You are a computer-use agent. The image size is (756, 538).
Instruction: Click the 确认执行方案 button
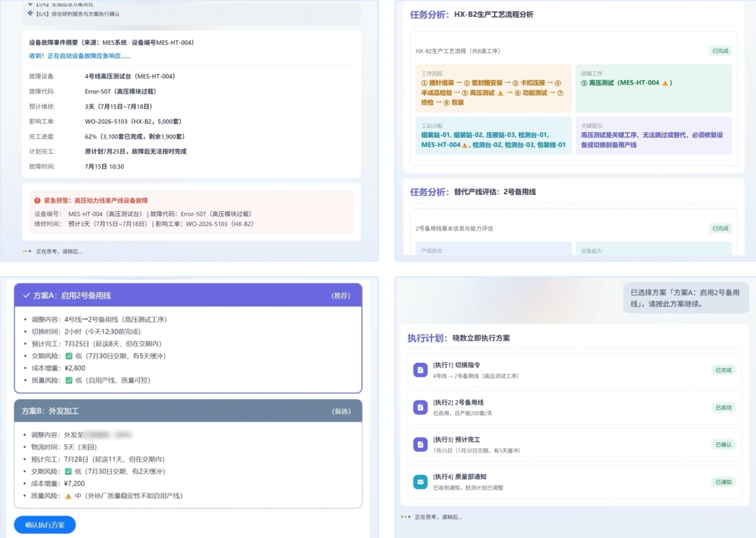point(45,525)
